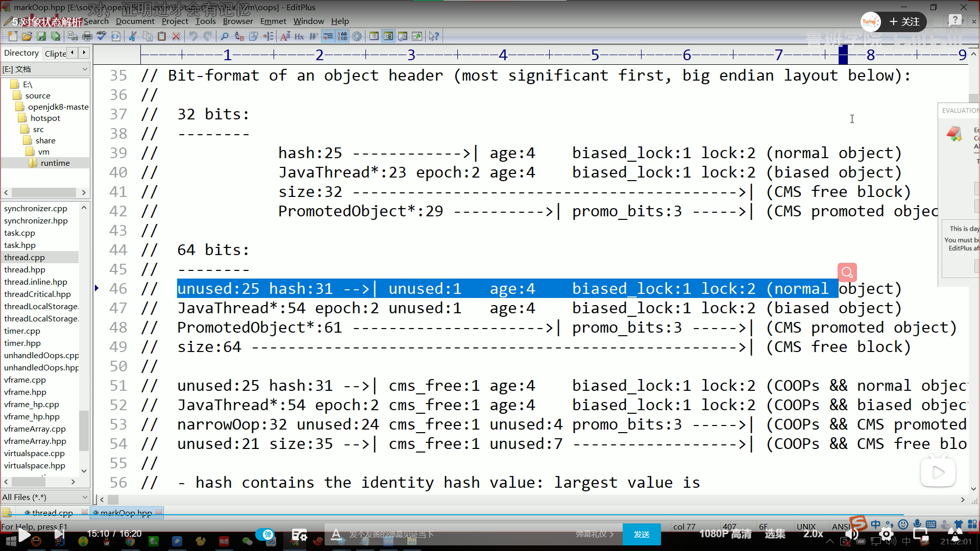Viewport: 980px width, 551px height.
Task: Click the Cut scissors icon
Action: pyautogui.click(x=133, y=36)
